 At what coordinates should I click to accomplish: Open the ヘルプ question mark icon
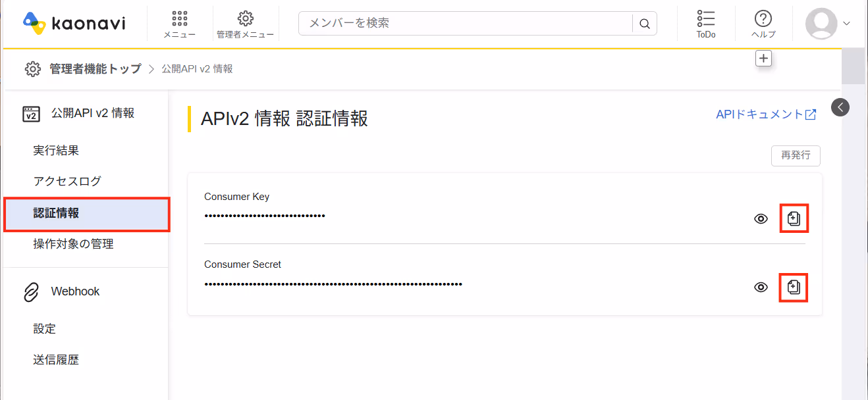point(763,18)
